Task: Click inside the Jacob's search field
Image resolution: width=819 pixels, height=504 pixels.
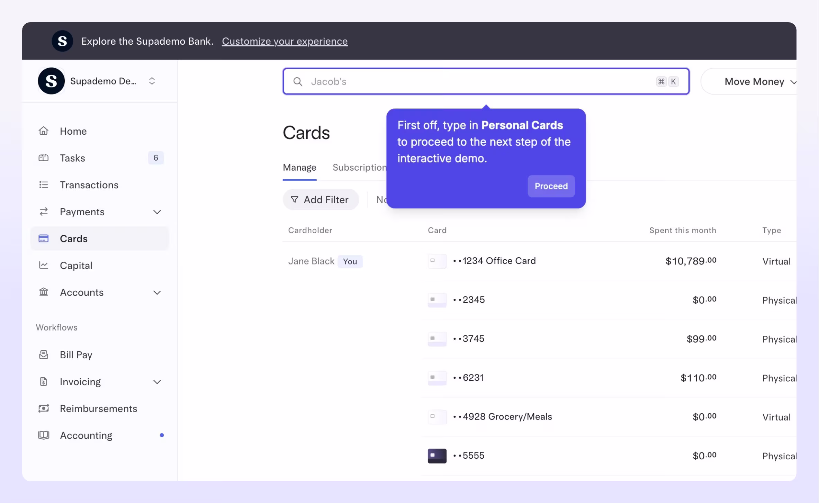Action: (x=415, y=81)
